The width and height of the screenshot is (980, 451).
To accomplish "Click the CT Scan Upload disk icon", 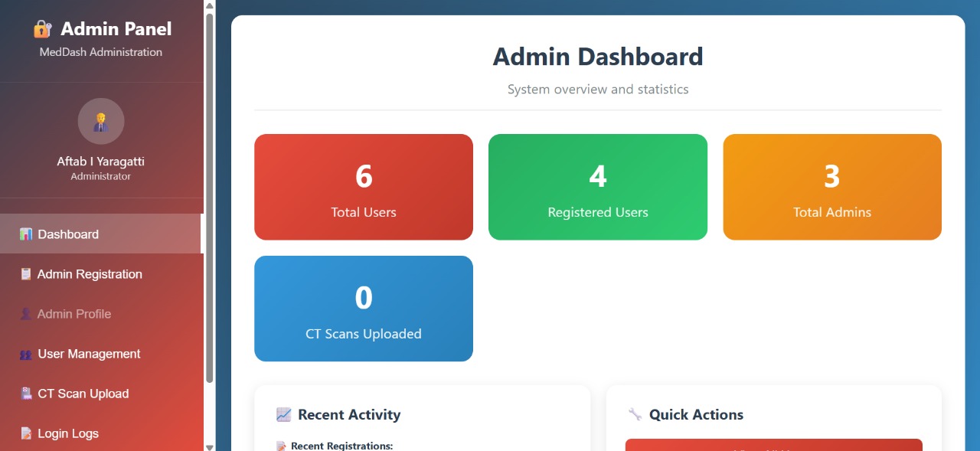I will coord(26,394).
